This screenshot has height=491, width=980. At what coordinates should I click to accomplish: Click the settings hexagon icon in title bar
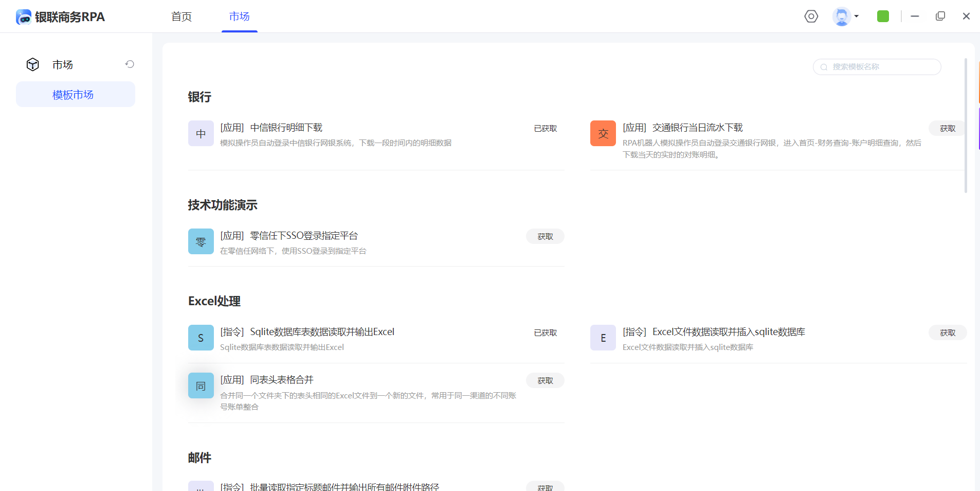(811, 16)
